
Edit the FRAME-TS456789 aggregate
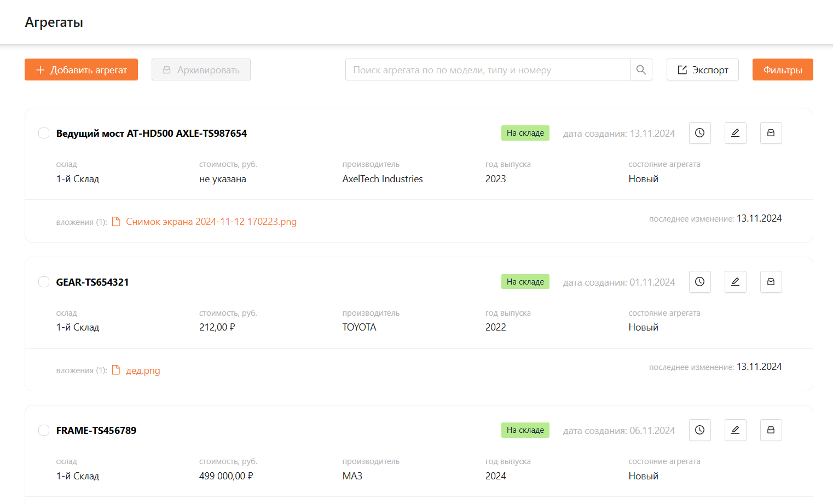click(735, 430)
